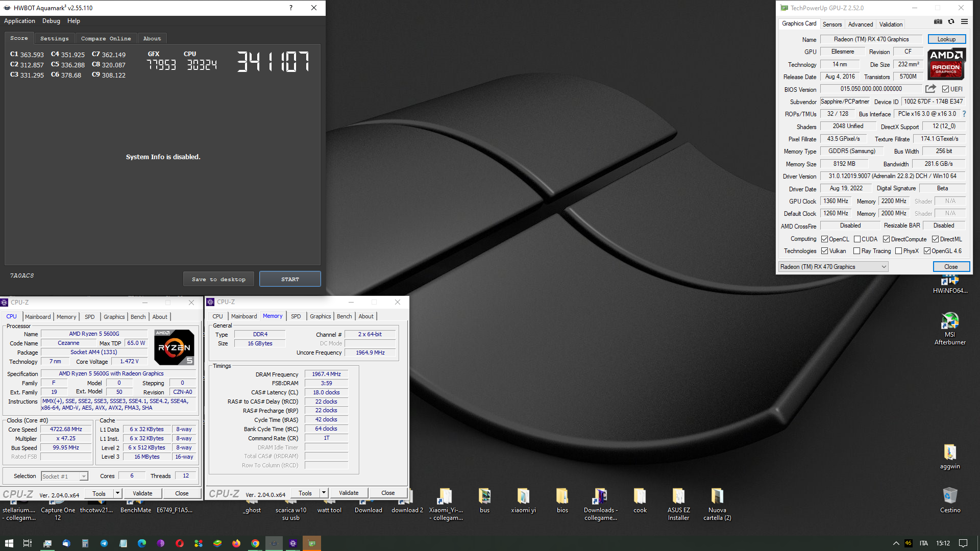Toggle the Vulkan checkbox
This screenshot has height=551, width=980.
tap(824, 251)
